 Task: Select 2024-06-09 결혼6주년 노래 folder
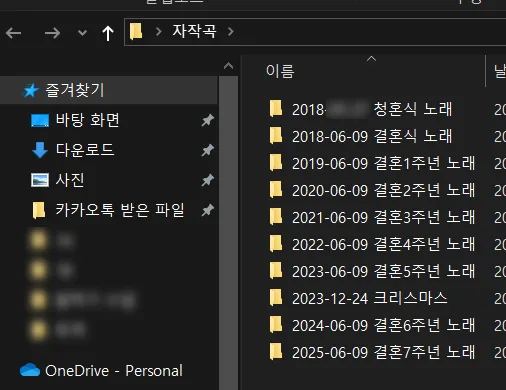click(x=383, y=325)
